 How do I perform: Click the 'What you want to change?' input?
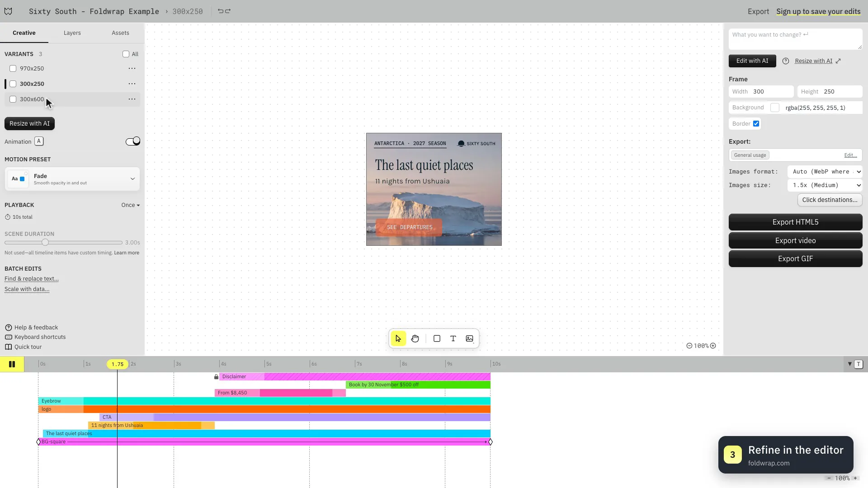pos(795,39)
